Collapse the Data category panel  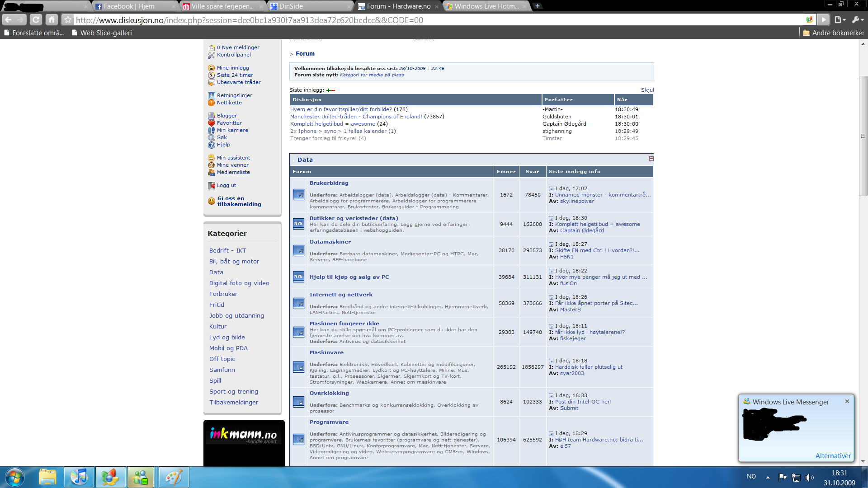point(651,159)
